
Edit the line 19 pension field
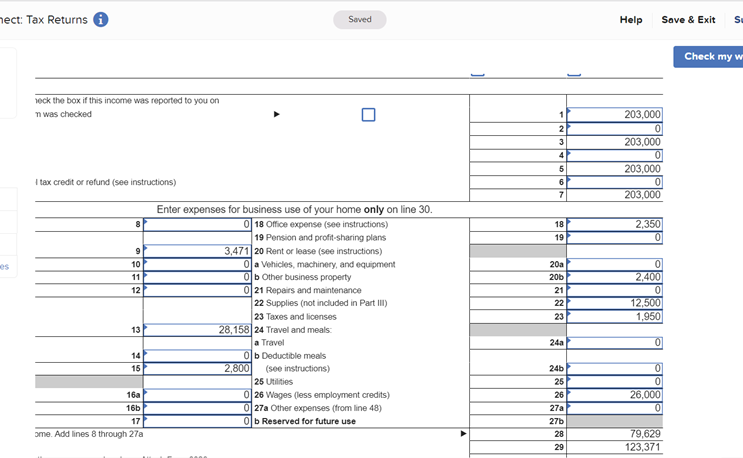pyautogui.click(x=615, y=238)
